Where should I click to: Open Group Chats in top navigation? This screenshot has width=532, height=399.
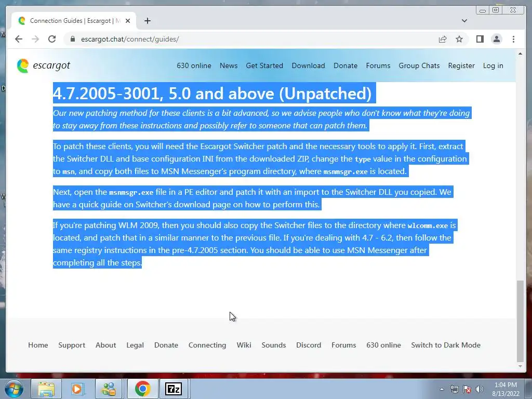pyautogui.click(x=419, y=65)
